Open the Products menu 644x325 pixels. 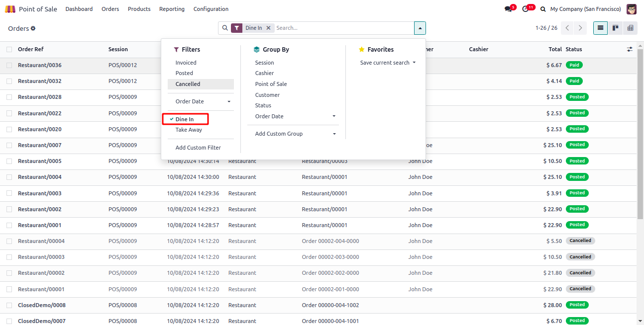pyautogui.click(x=139, y=9)
